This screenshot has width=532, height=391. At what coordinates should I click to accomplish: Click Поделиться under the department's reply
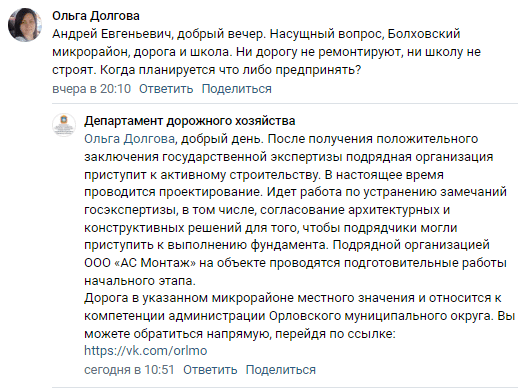point(281,370)
